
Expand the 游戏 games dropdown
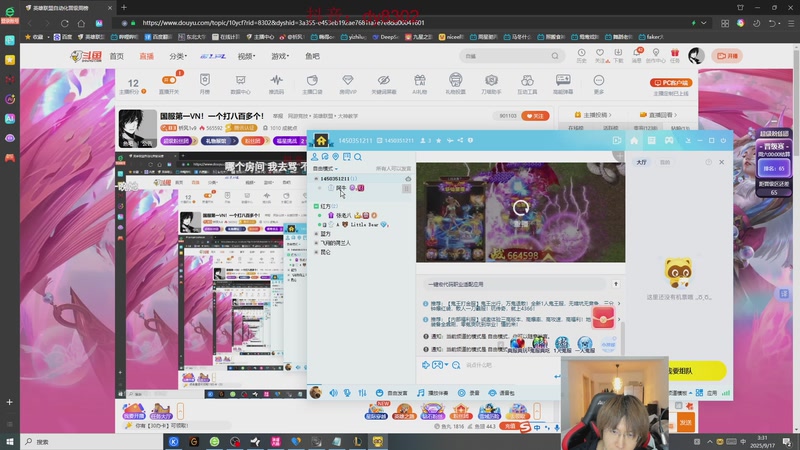[280, 56]
